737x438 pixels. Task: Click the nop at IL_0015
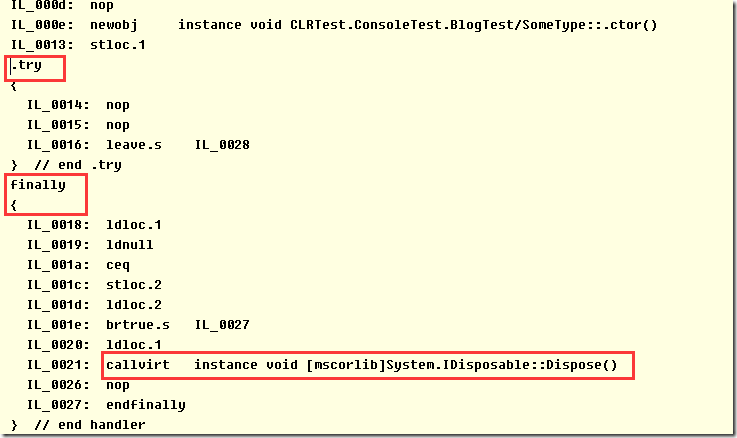point(118,125)
